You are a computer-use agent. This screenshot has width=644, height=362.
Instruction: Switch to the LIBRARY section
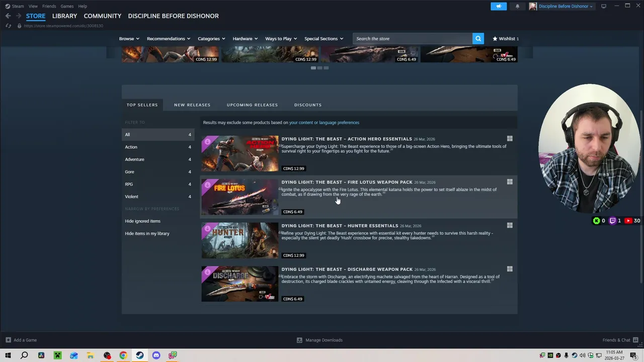[x=64, y=16]
